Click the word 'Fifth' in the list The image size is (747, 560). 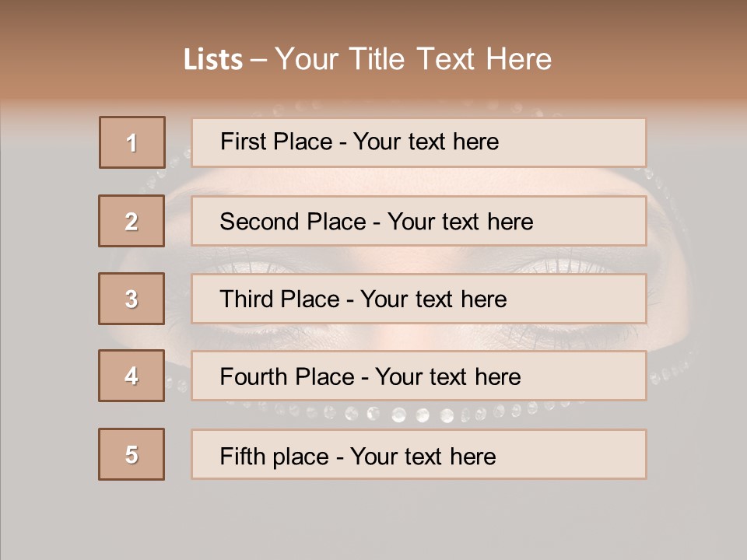244,456
